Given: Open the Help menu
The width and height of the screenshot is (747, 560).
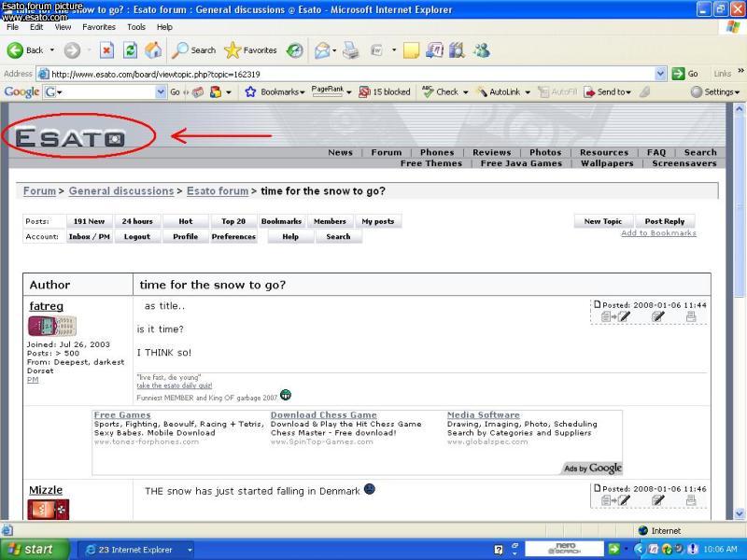Looking at the screenshot, I should tap(164, 27).
